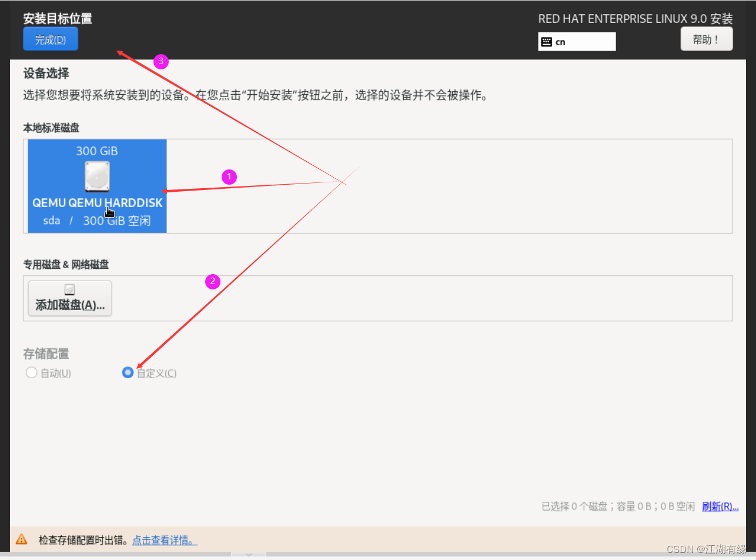The height and width of the screenshot is (560, 756).
Task: Expand the keyboard language dropdown
Action: click(576, 41)
